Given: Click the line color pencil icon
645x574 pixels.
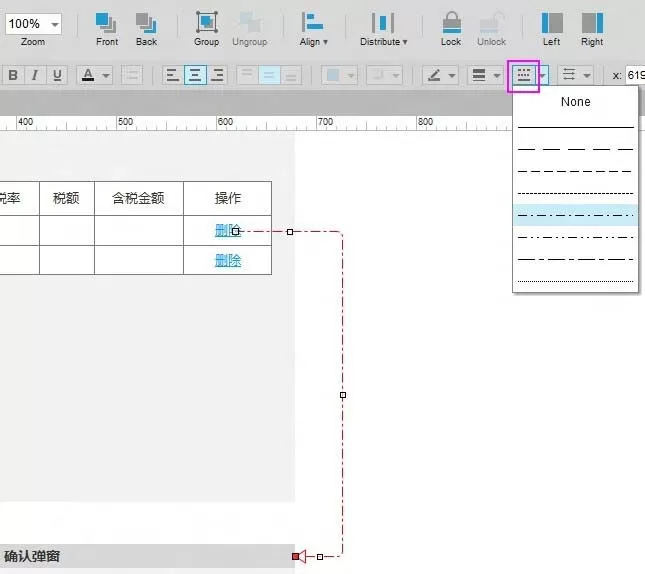Looking at the screenshot, I should [434, 75].
